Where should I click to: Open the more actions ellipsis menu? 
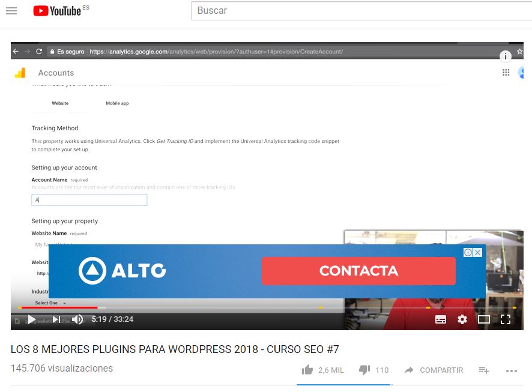click(511, 370)
